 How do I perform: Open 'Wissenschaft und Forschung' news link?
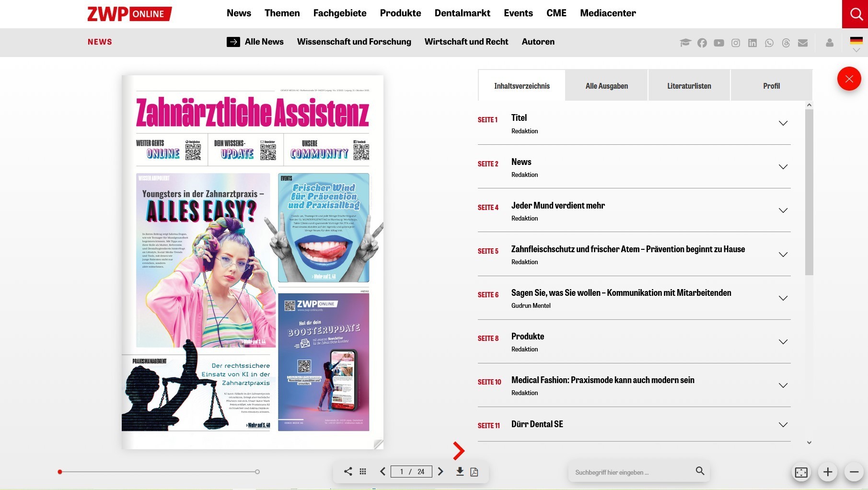pyautogui.click(x=354, y=42)
